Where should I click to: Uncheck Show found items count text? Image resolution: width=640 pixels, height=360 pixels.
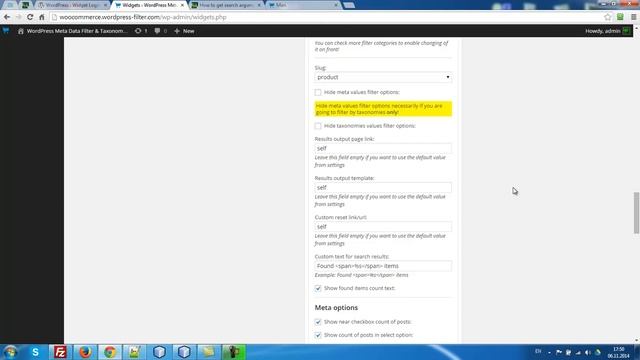coord(318,288)
